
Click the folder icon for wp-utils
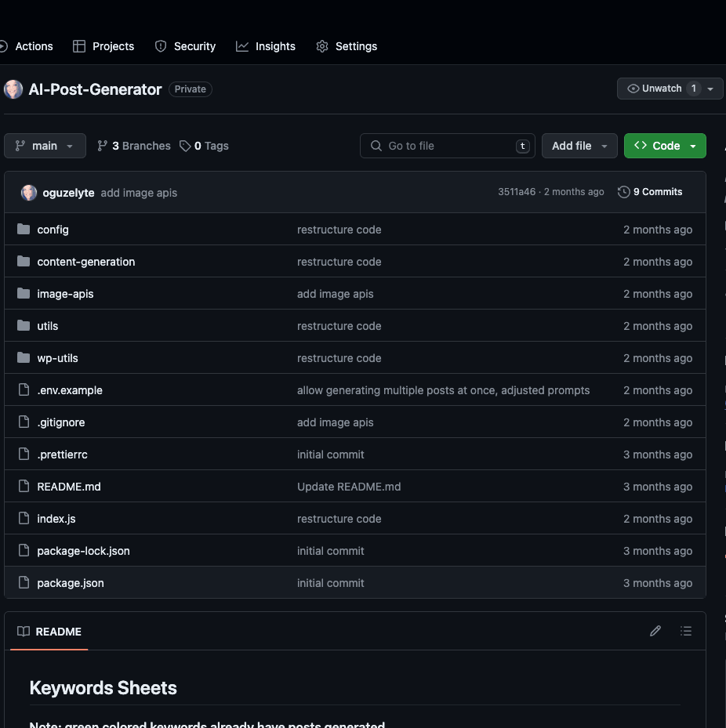point(24,357)
